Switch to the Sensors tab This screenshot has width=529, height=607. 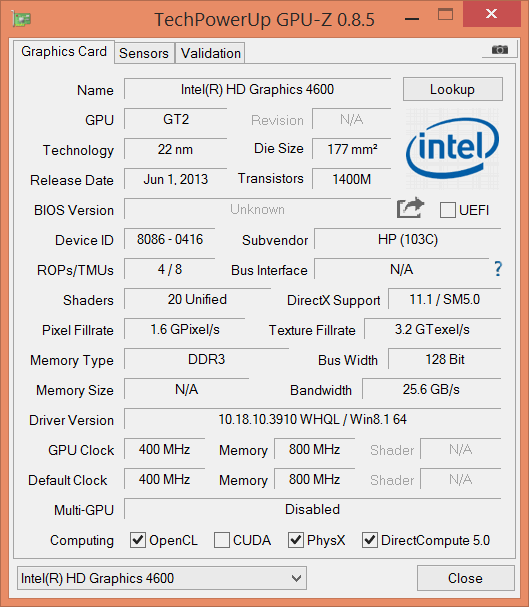coord(144,53)
